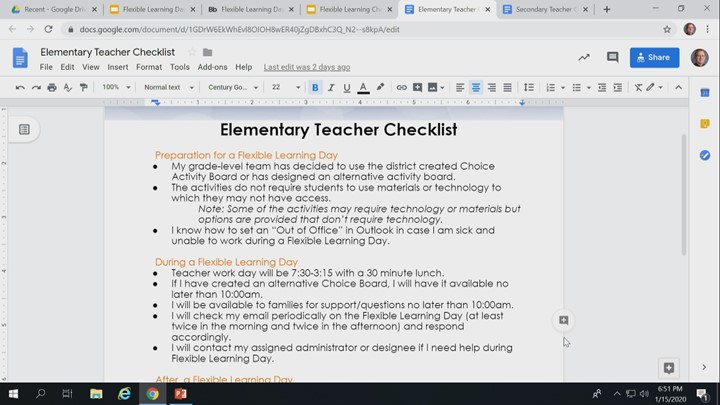Screen dimensions: 720x405
Task: Move document using folder icon
Action: point(208,52)
